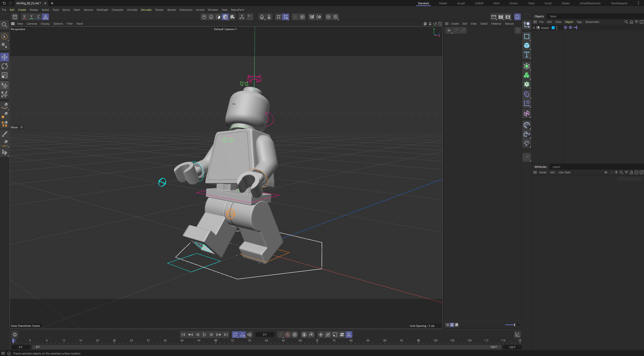Screen dimensions: 644x356
Task: Add a Camera object from palette
Action: [x=527, y=134]
